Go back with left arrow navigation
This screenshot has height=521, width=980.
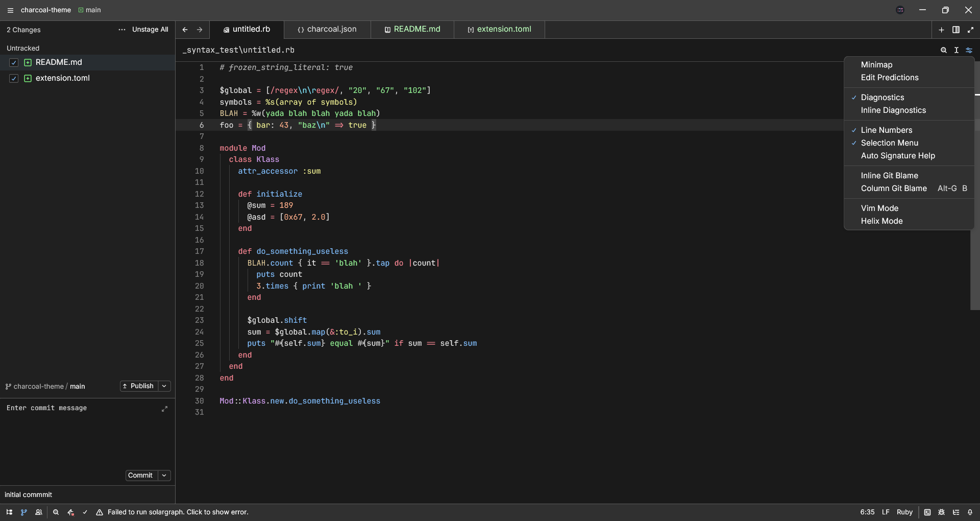185,30
